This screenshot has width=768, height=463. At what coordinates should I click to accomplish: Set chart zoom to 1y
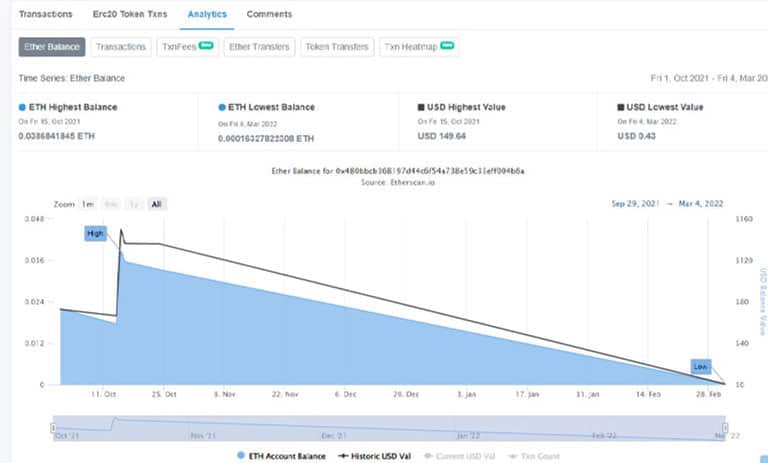tap(134, 204)
